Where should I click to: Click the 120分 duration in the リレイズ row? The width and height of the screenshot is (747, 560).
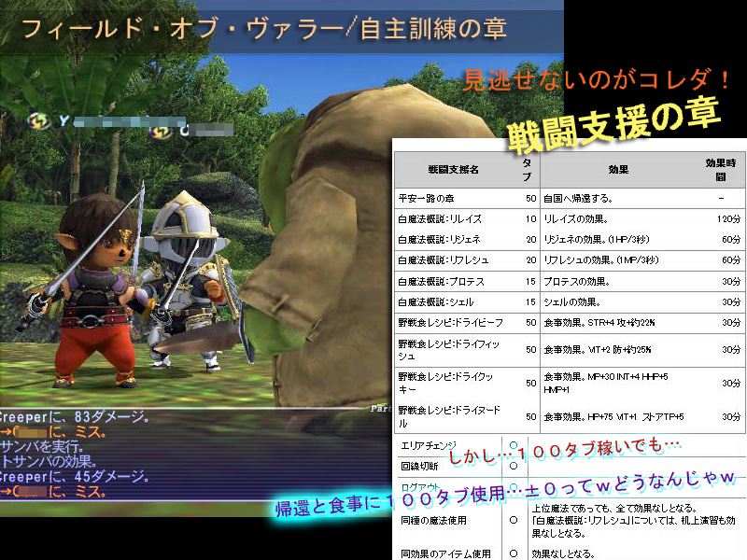pyautogui.click(x=728, y=219)
